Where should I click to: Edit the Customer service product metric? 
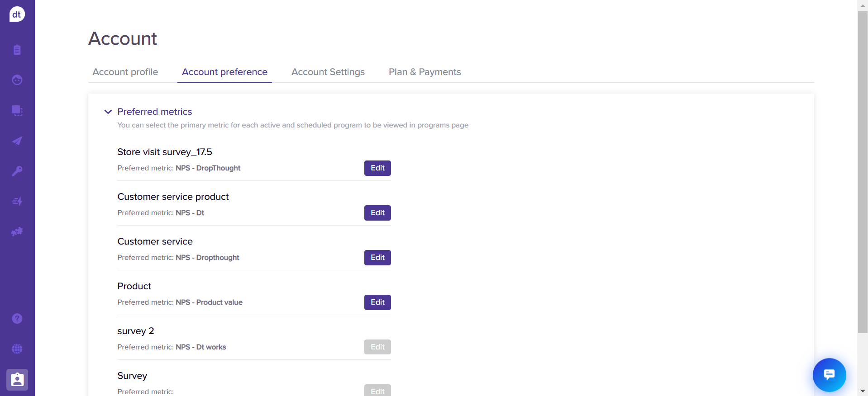[x=377, y=213]
